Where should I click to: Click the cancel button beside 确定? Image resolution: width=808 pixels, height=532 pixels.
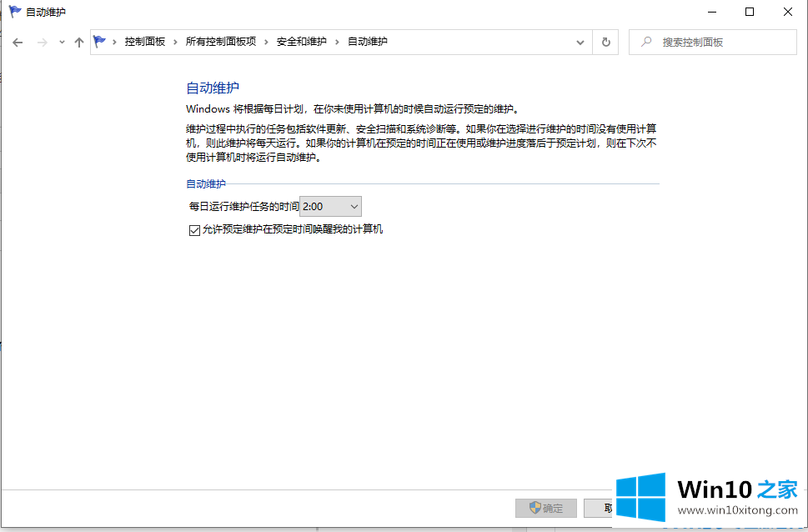point(600,508)
